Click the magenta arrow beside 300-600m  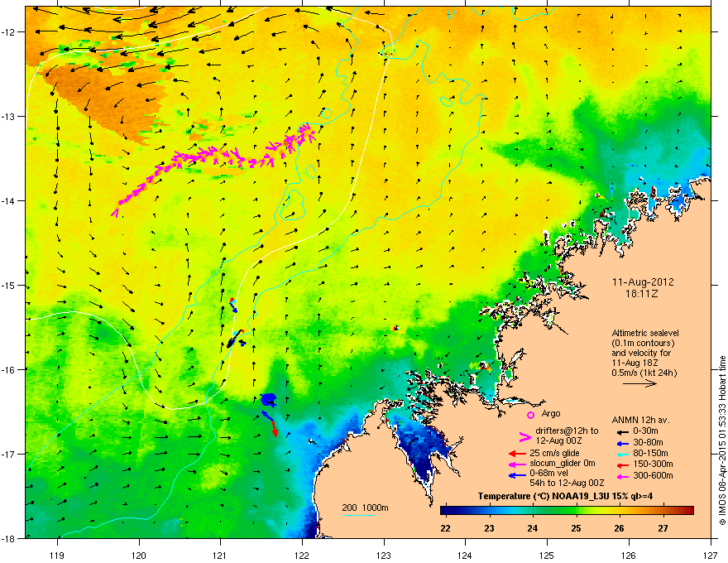(x=621, y=476)
